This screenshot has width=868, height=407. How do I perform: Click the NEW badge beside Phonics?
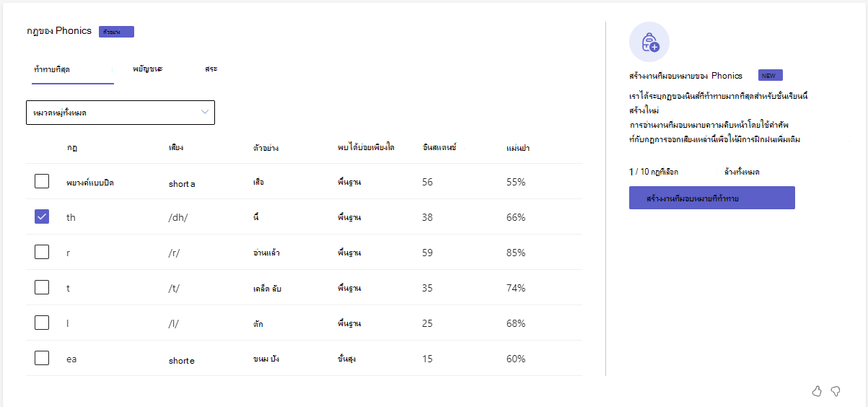click(770, 76)
